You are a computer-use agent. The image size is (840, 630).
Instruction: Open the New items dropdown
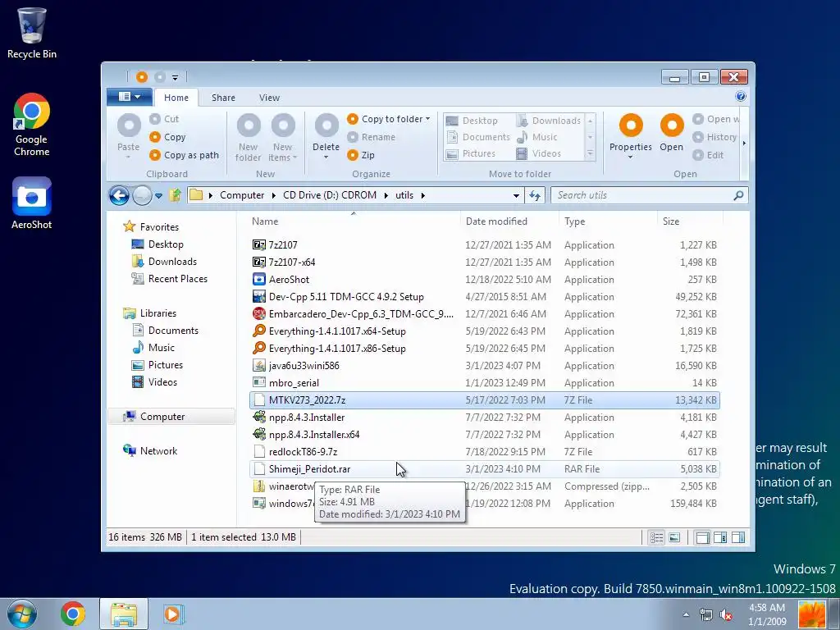coord(282,137)
